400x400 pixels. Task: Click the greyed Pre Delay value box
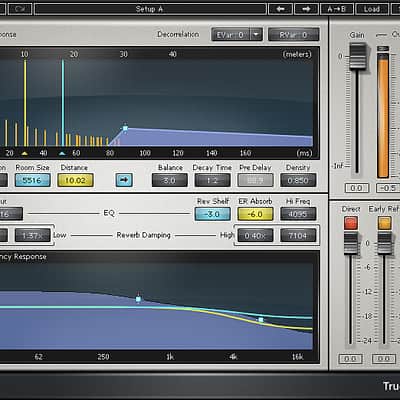pos(255,180)
